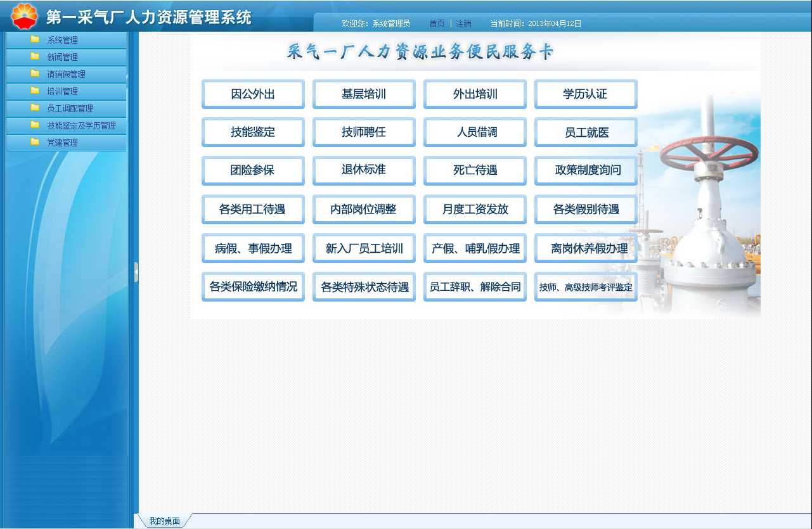
Task: View 各类假别待遇 details
Action: (586, 210)
